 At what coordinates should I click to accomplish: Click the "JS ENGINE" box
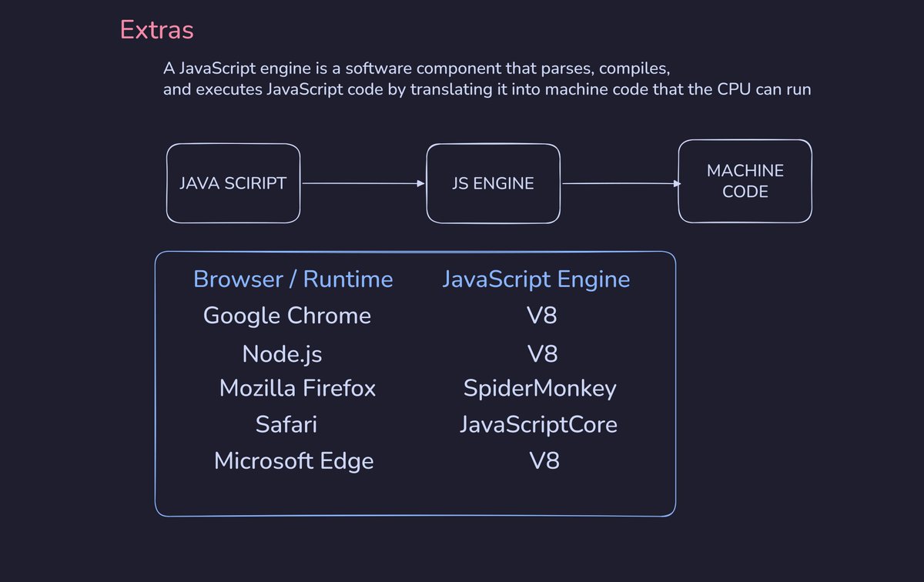(x=493, y=183)
